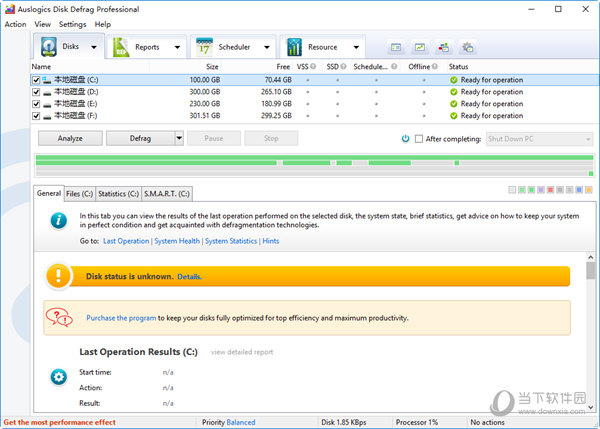
Task: Uncheck the disk (E:) checkbox
Action: point(36,104)
